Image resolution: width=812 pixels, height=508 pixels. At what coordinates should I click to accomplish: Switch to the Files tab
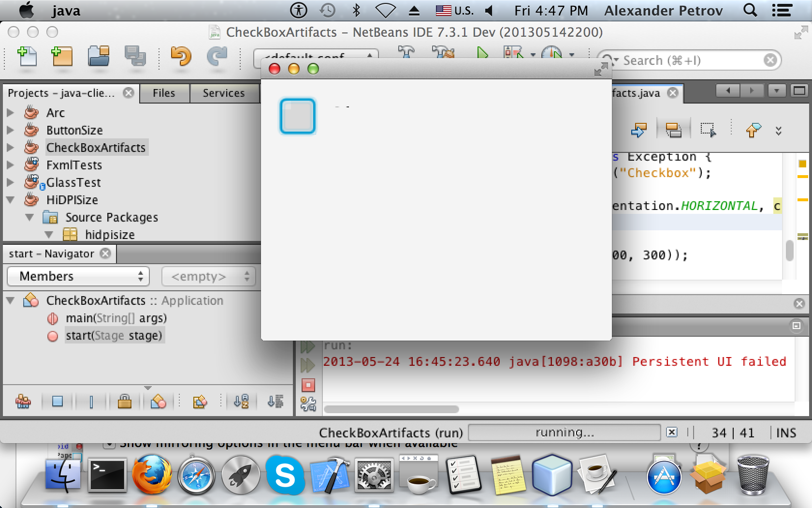click(x=164, y=93)
